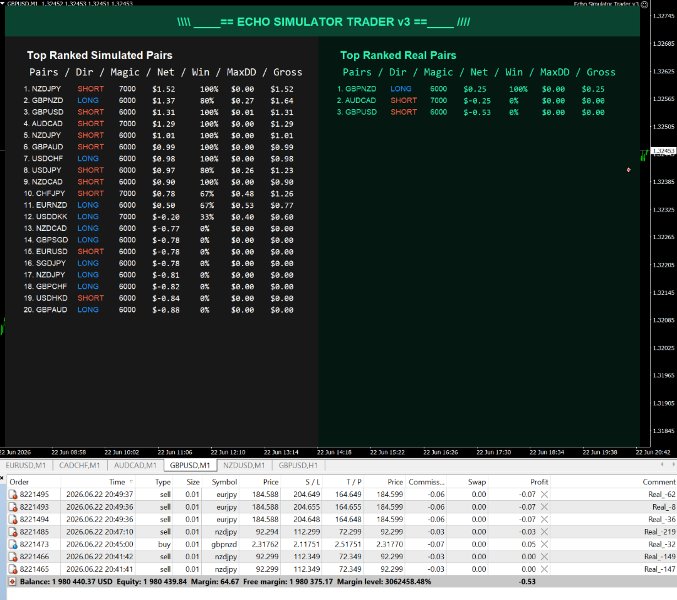
Task: Click the current price label 1.32453 on price axis
Action: click(x=663, y=151)
